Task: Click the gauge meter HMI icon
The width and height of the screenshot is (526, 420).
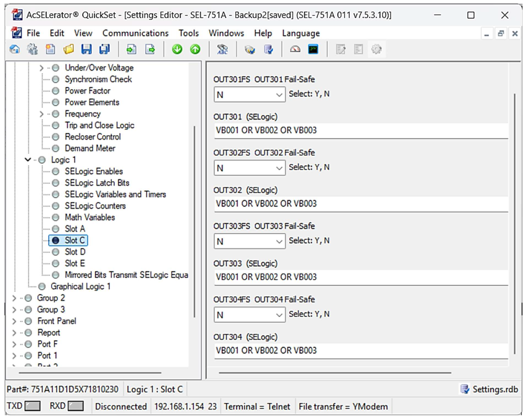Action: point(295,49)
